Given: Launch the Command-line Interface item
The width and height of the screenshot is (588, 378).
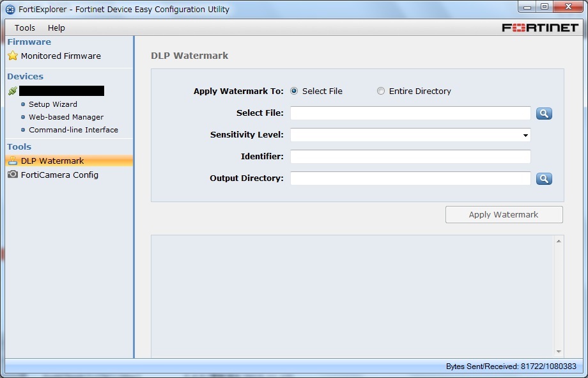Looking at the screenshot, I should pyautogui.click(x=73, y=130).
